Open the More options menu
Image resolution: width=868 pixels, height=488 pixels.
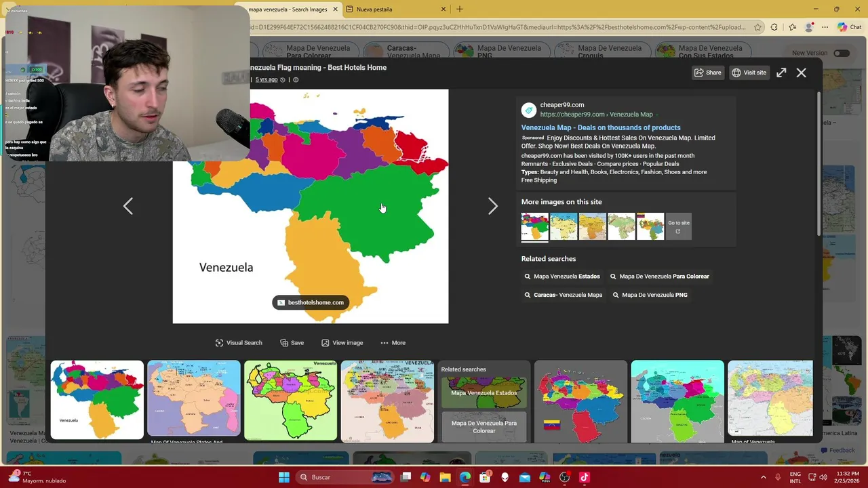coord(393,343)
